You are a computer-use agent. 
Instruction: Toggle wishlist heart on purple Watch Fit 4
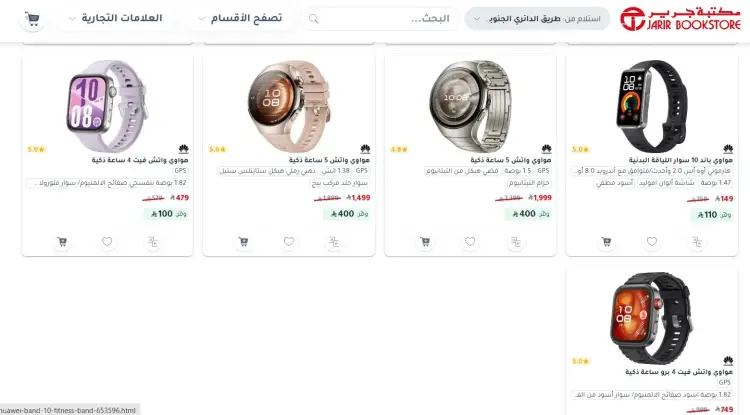point(107,242)
